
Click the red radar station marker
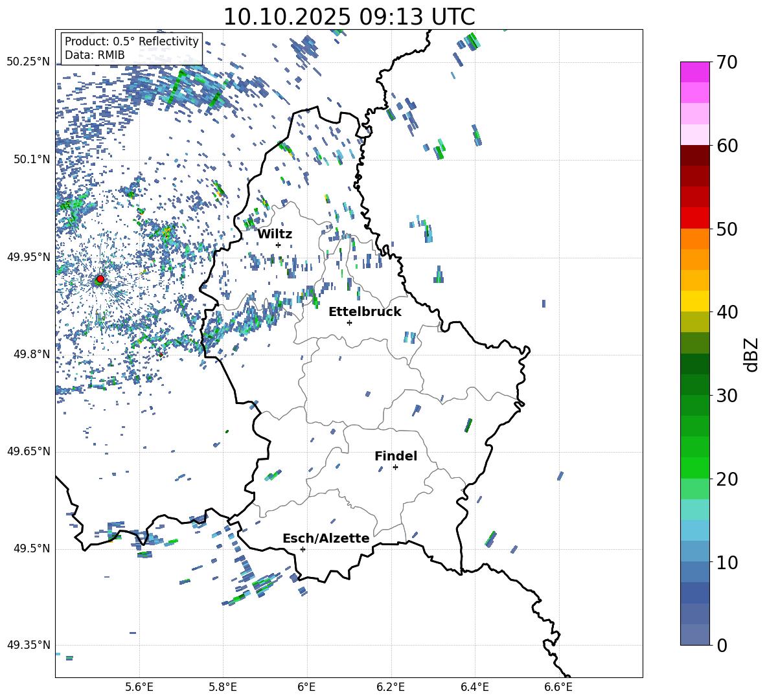click(x=100, y=279)
